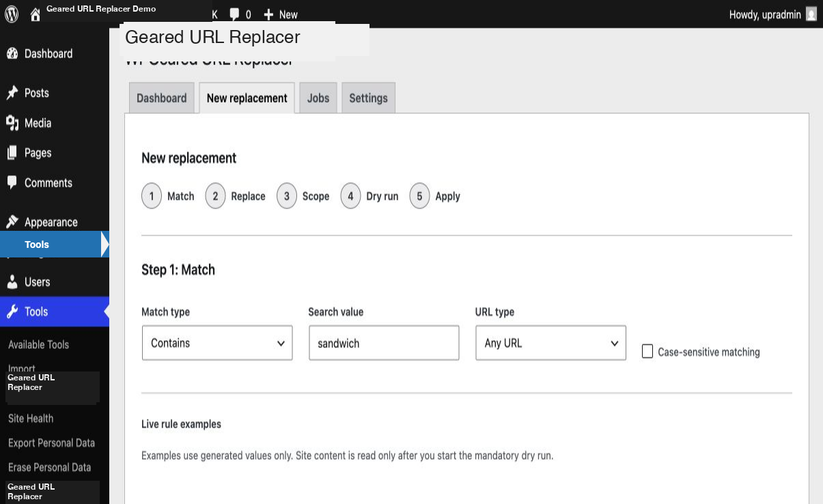
Task: Click the Appearance paintbrush icon
Action: tap(12, 222)
